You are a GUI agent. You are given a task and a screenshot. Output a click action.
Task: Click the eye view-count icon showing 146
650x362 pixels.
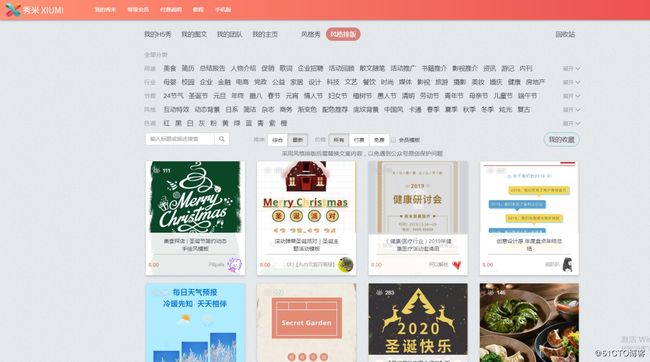point(490,292)
